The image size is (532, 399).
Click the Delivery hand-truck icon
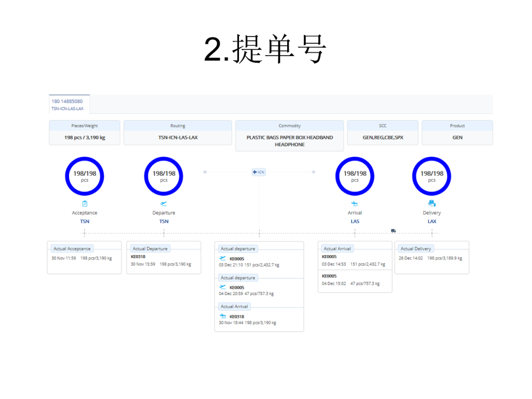coord(432,203)
